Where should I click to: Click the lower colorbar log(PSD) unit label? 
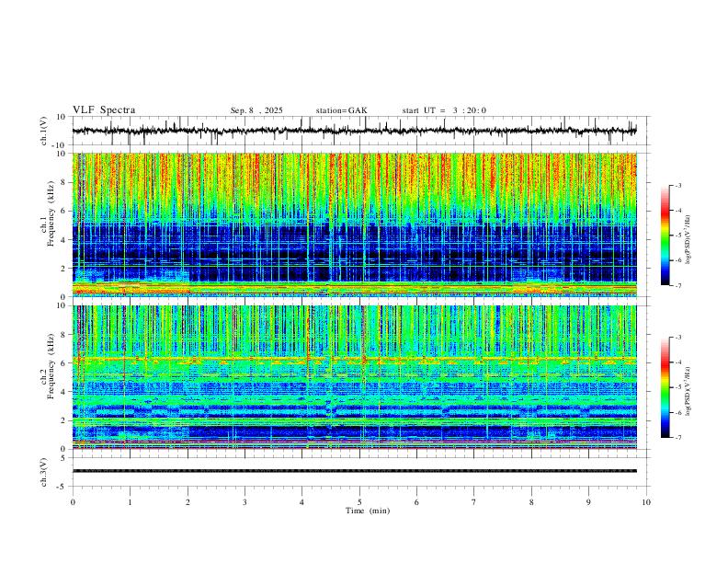[688, 391]
